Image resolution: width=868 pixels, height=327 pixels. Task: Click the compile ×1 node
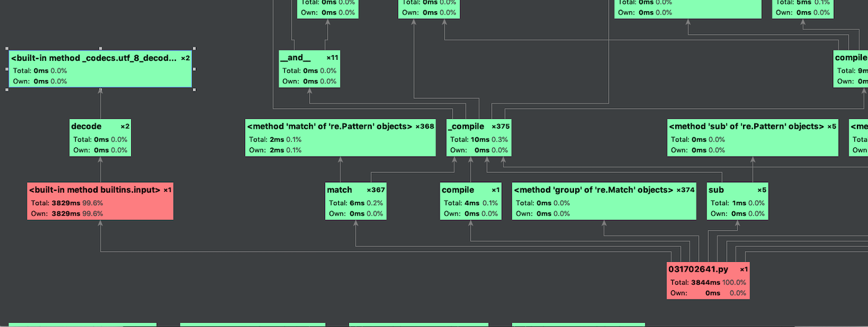point(471,201)
